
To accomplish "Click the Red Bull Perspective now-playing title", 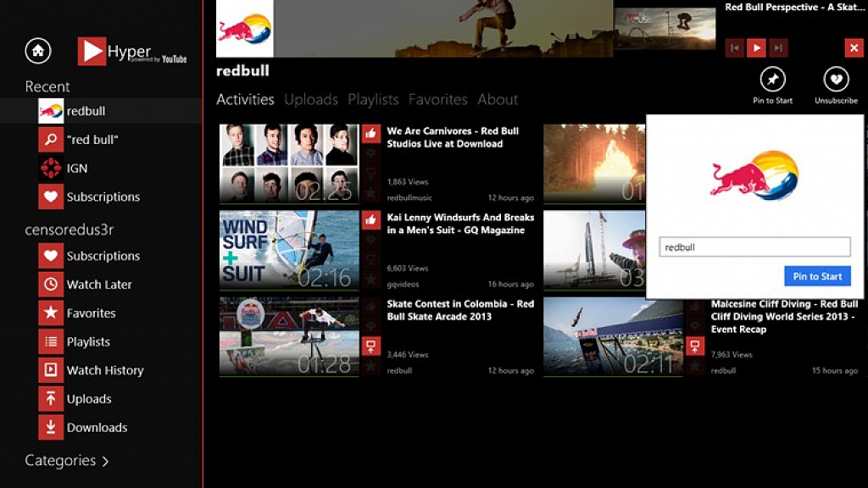I will click(794, 7).
